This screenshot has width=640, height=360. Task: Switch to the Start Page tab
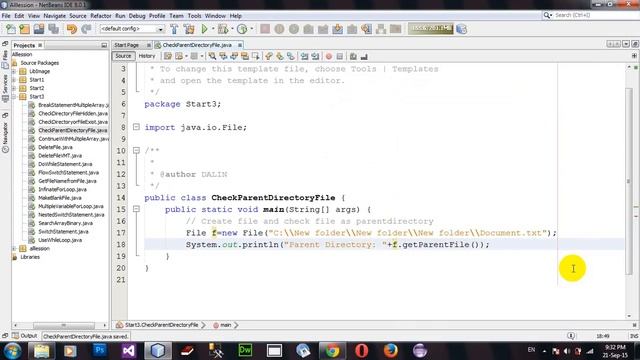tap(127, 45)
